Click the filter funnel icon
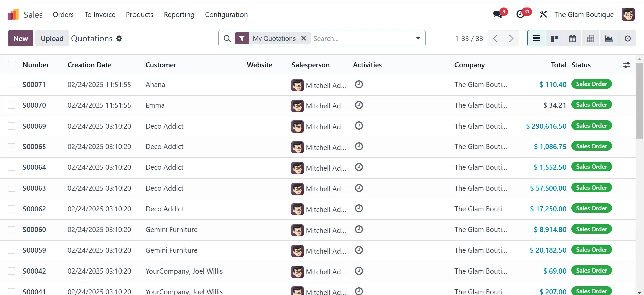 241,38
